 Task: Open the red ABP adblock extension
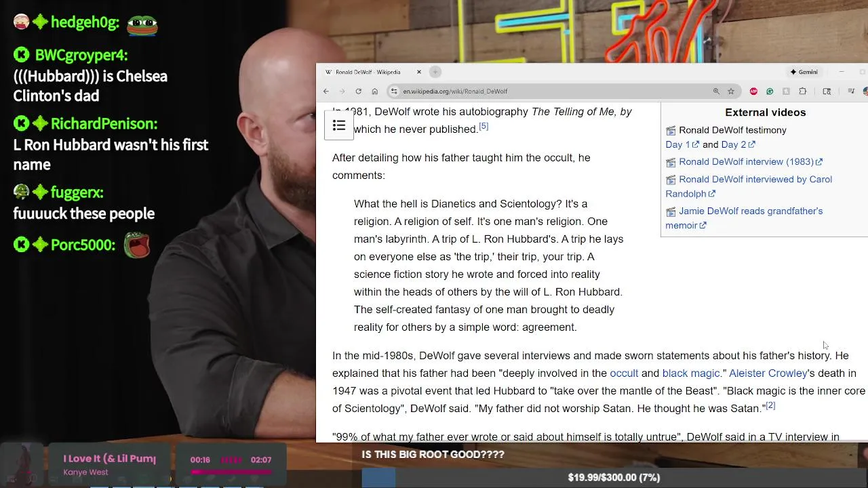(753, 91)
